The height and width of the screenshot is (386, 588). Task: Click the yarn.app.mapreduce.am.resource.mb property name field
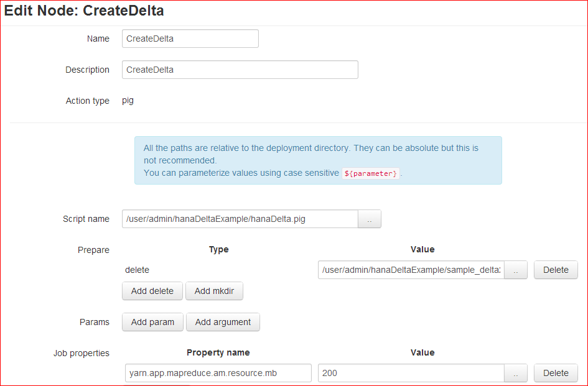pos(218,373)
